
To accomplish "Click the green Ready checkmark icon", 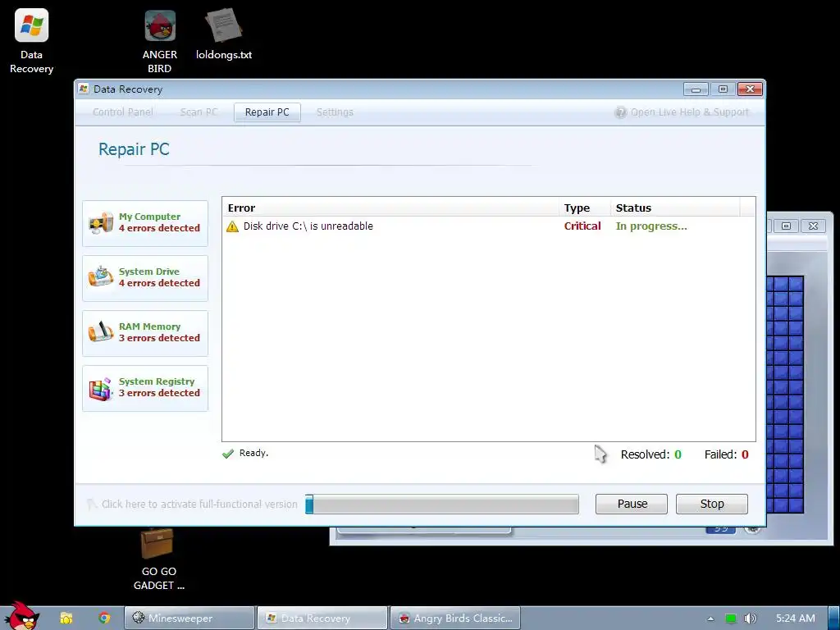I will 228,454.
